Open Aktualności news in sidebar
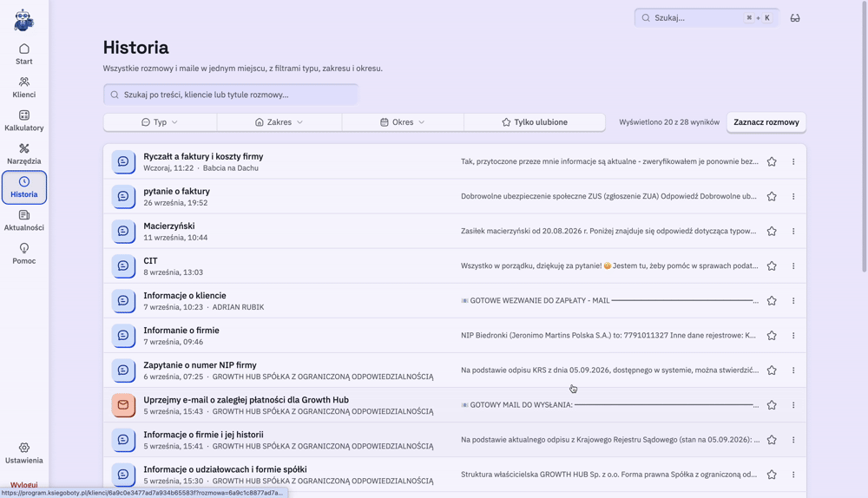 [23, 220]
